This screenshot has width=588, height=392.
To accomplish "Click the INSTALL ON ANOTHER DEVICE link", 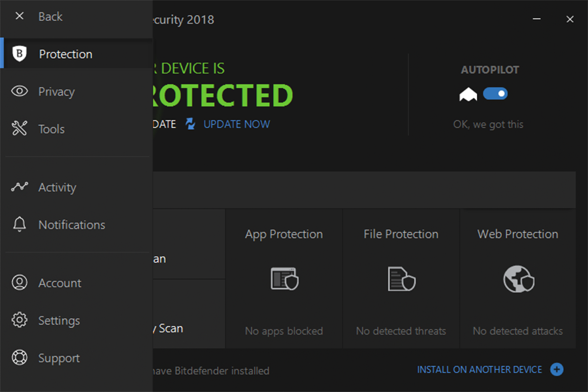I will pyautogui.click(x=480, y=370).
